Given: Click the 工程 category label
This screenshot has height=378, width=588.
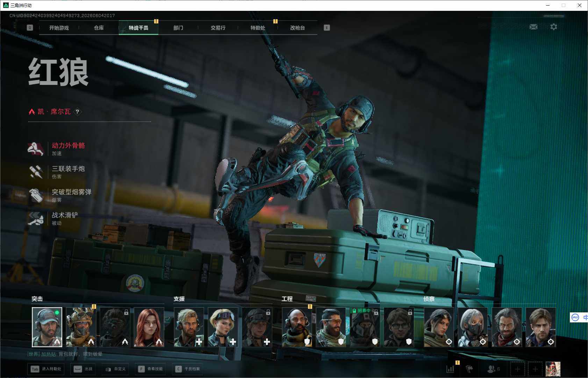Looking at the screenshot, I should click(x=287, y=299).
